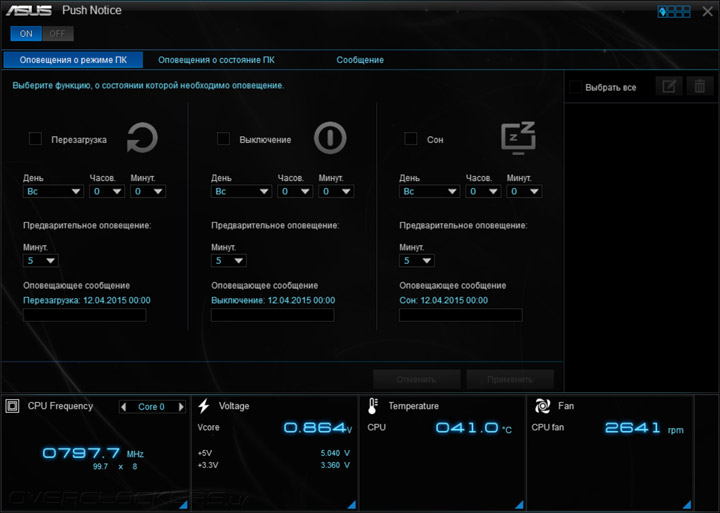The width and height of the screenshot is (720, 513).
Task: Go to previous core with left arrow
Action: pyautogui.click(x=123, y=406)
